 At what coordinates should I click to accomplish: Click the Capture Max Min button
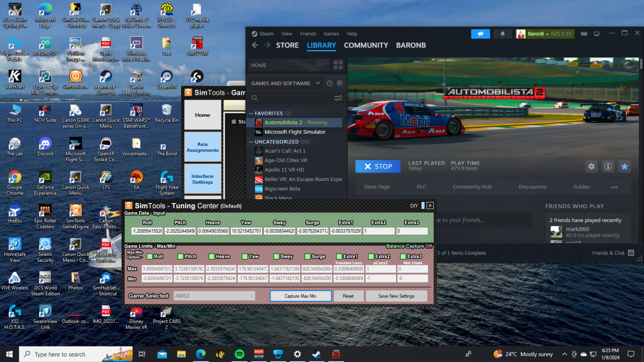point(300,296)
